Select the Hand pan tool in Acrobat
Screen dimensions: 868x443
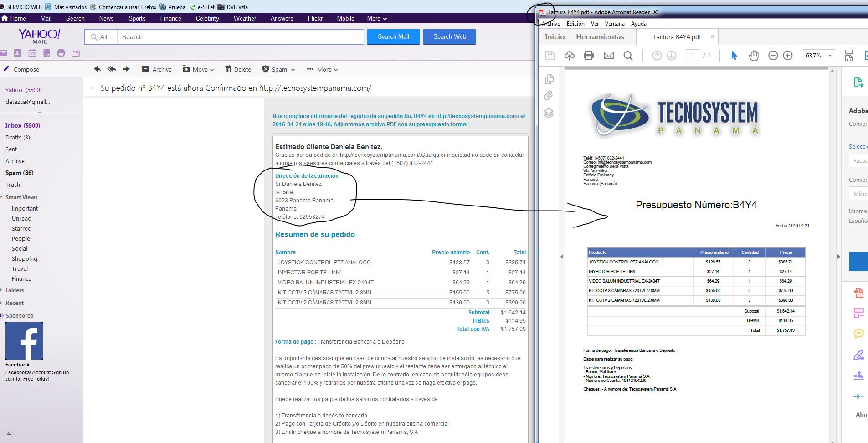(754, 56)
